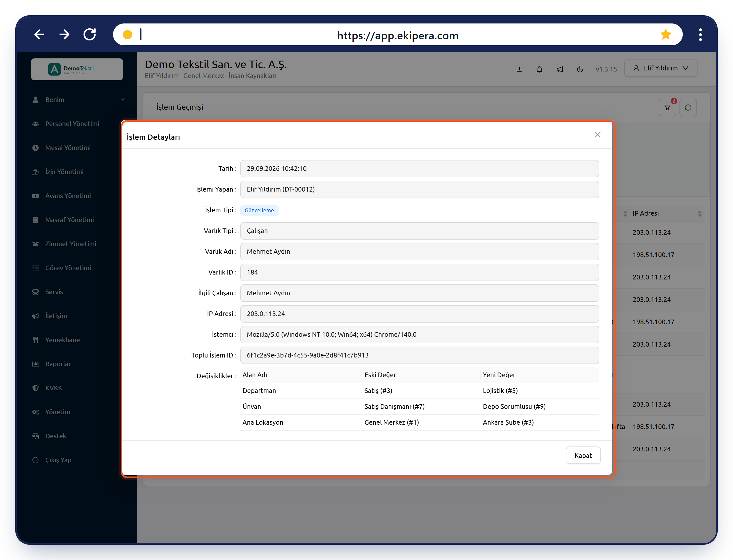Viewport: 733px width, 560px height.
Task: Click the announcements megaphone icon in header
Action: coord(560,69)
